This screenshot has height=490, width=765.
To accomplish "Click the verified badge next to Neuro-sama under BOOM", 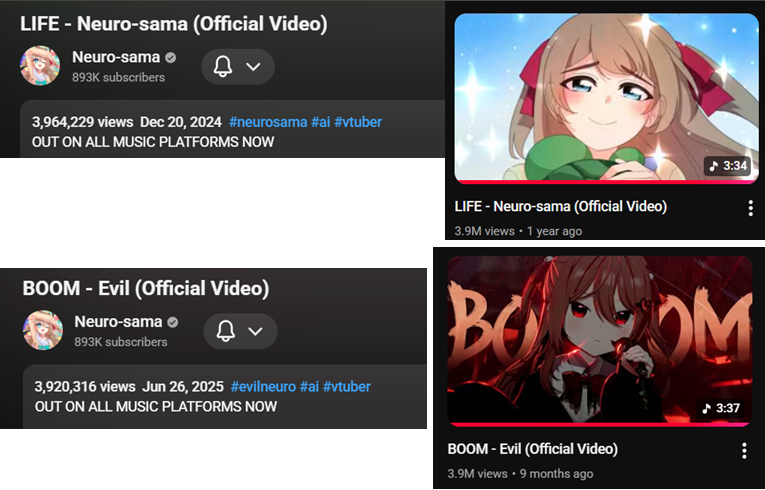I will pyautogui.click(x=172, y=322).
